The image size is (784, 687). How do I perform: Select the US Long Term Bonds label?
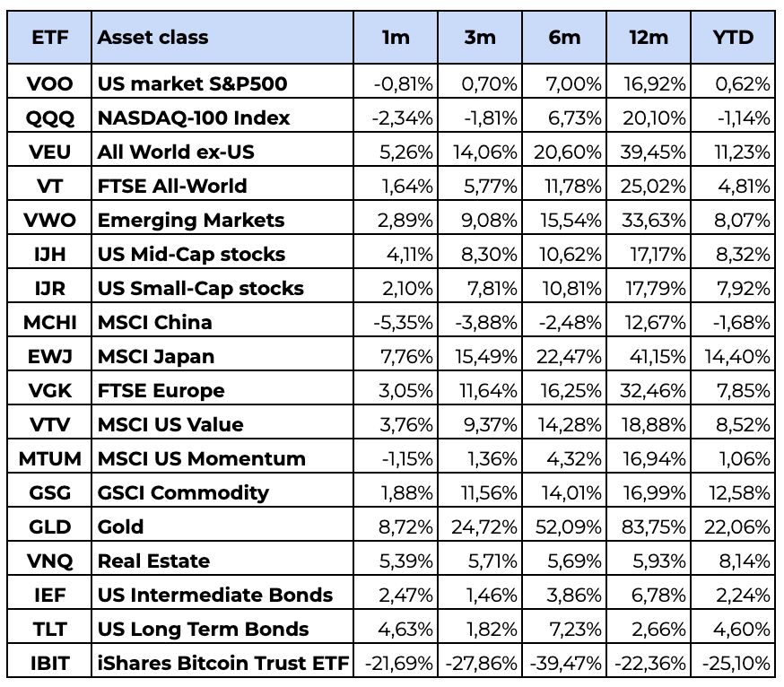click(203, 630)
